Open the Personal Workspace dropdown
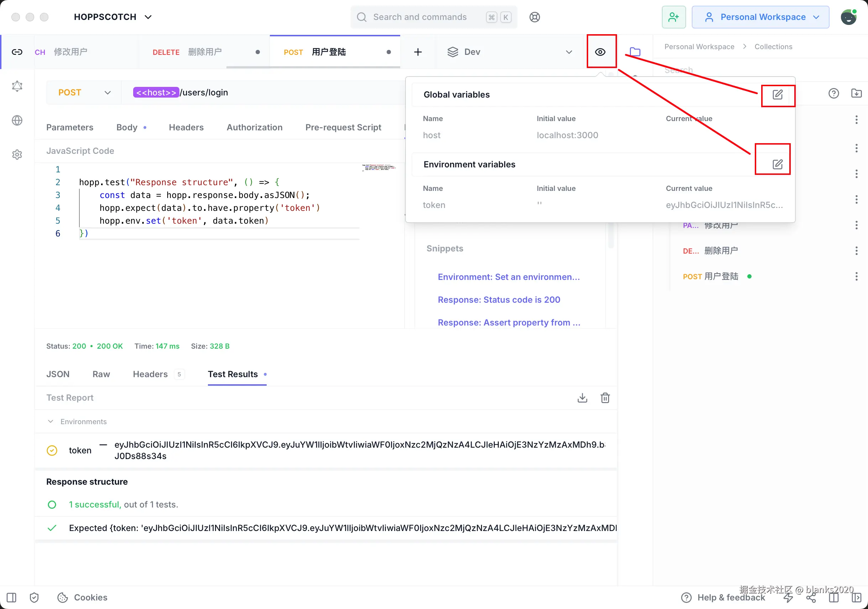This screenshot has height=609, width=868. coord(760,17)
